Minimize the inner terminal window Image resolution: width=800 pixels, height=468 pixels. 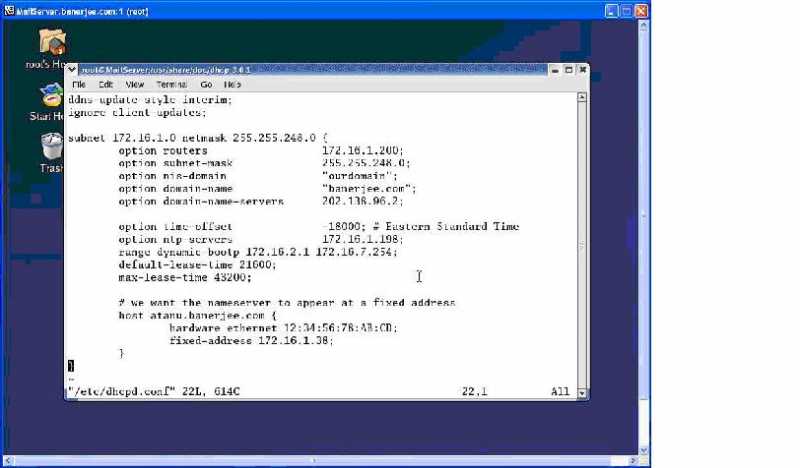tap(555, 70)
